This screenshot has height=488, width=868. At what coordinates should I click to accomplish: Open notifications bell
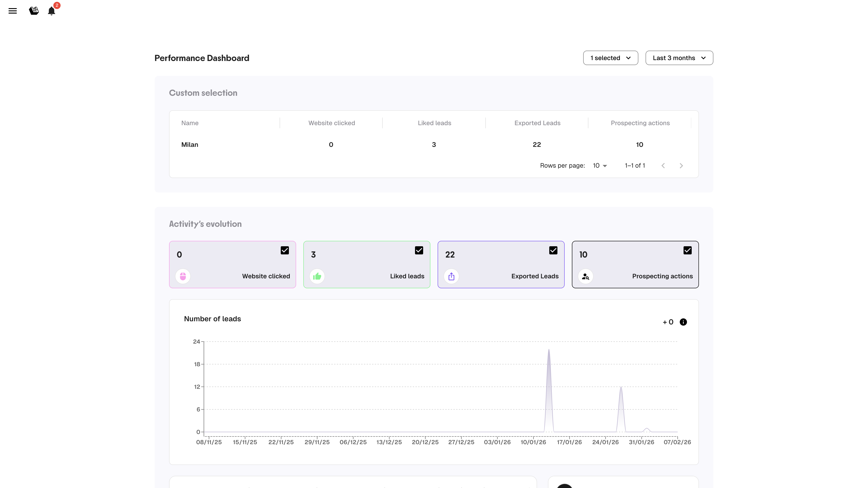click(x=52, y=11)
